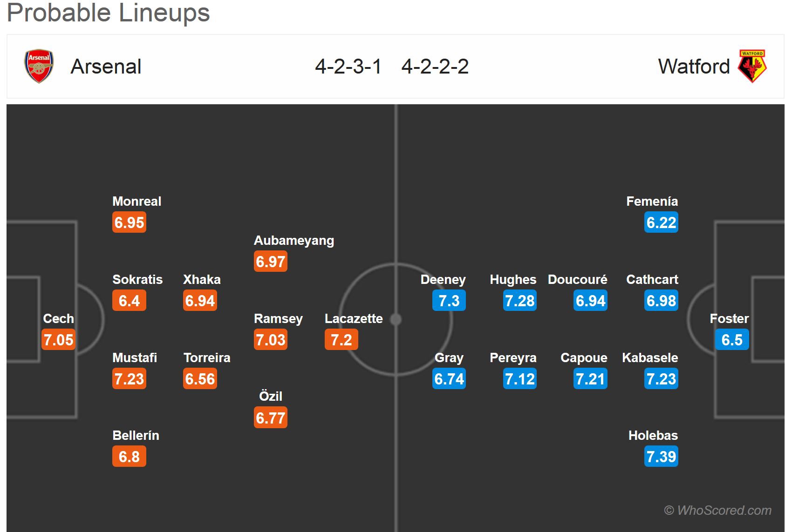This screenshot has height=532, width=785.
Task: Click the Arsenal team name
Action: tap(106, 67)
